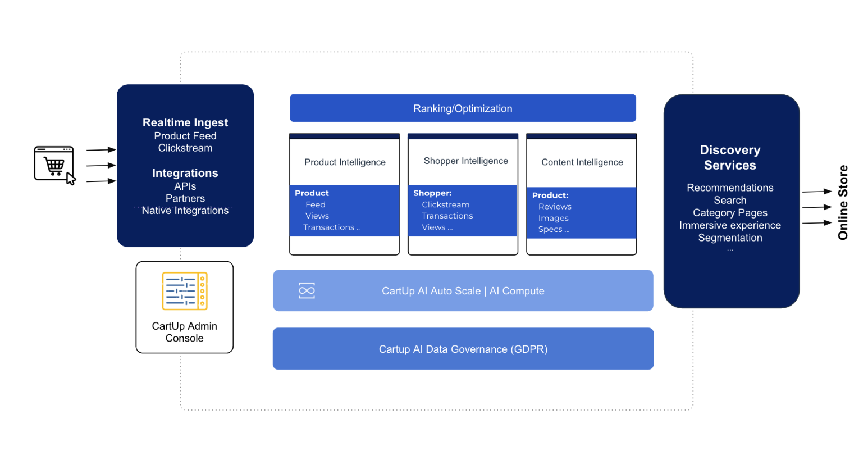This screenshot has height=455, width=868.
Task: Select Reviews in Content Intelligence card
Action: click(x=555, y=207)
